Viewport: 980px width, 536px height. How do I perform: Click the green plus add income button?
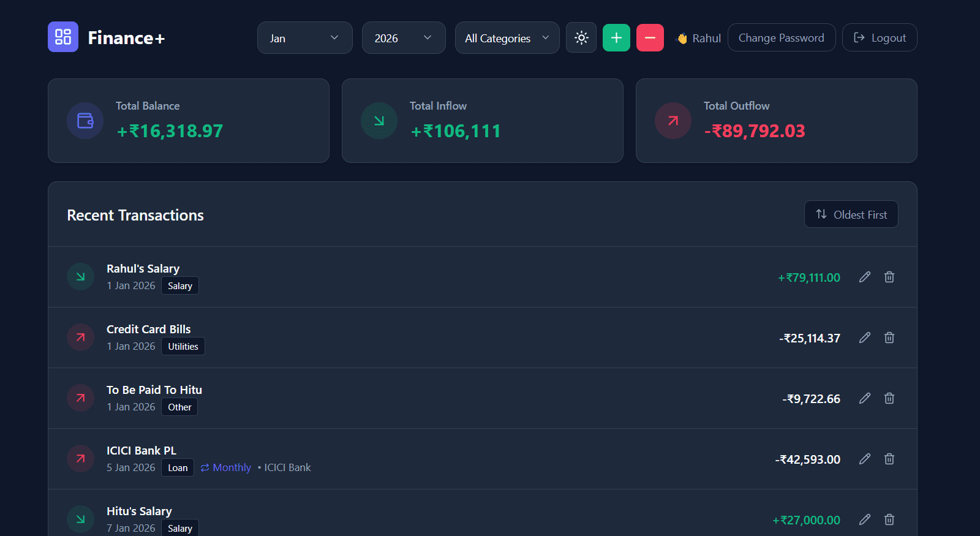click(616, 38)
